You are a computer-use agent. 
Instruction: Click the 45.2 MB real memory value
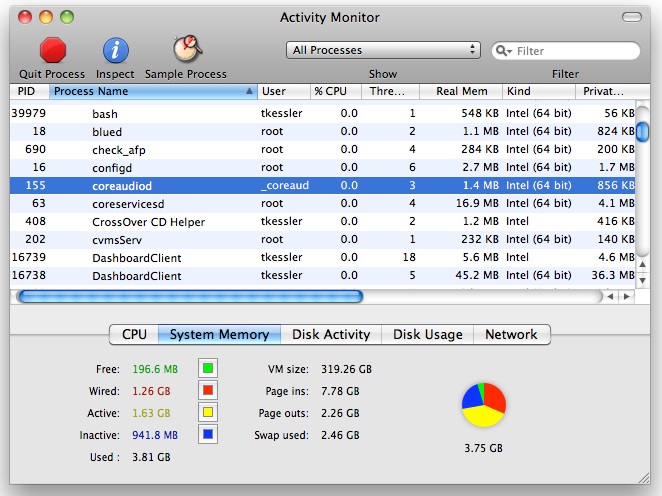click(477, 275)
